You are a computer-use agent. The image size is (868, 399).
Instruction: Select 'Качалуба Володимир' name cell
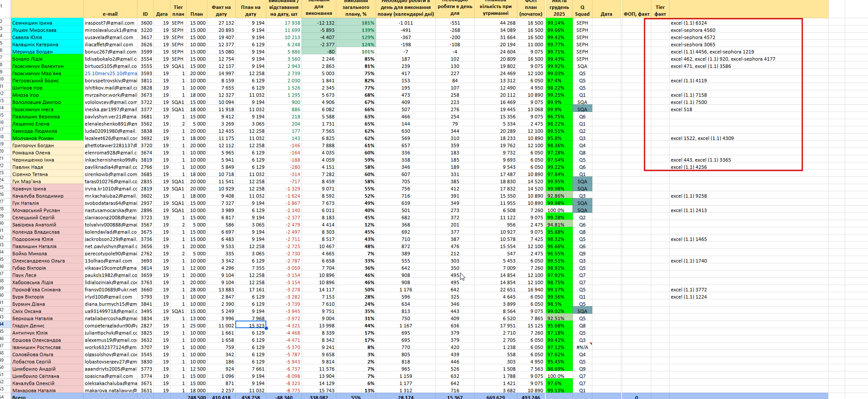click(47, 196)
